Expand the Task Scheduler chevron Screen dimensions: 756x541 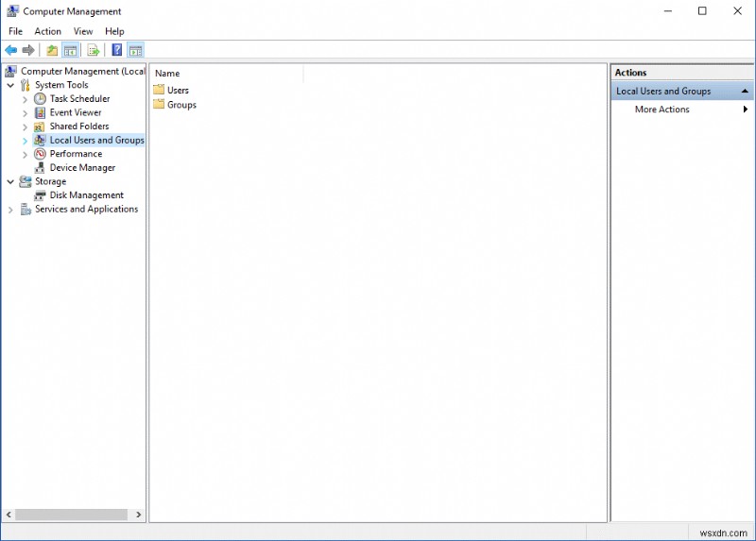click(x=26, y=99)
